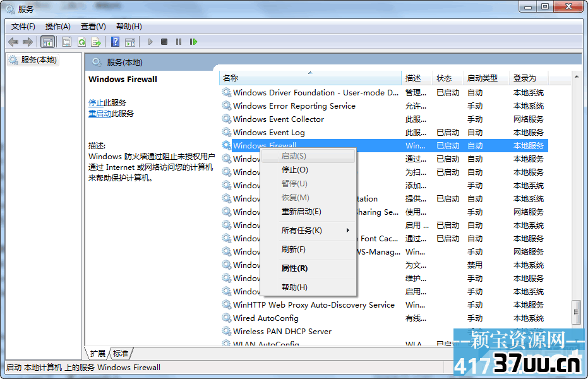The image size is (588, 379).
Task: Toggle the show/hide action pane icon
Action: pyautogui.click(x=130, y=42)
